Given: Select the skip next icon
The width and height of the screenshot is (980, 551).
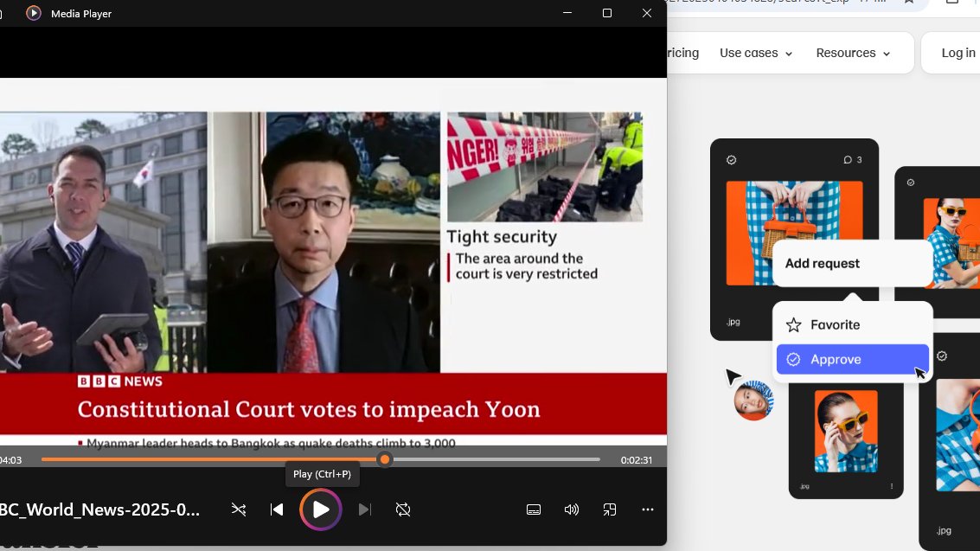Looking at the screenshot, I should 364,509.
